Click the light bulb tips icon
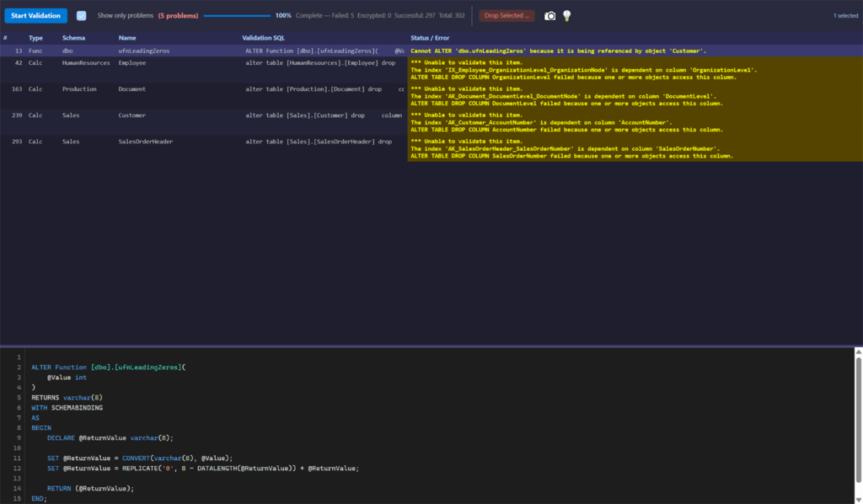 (566, 16)
